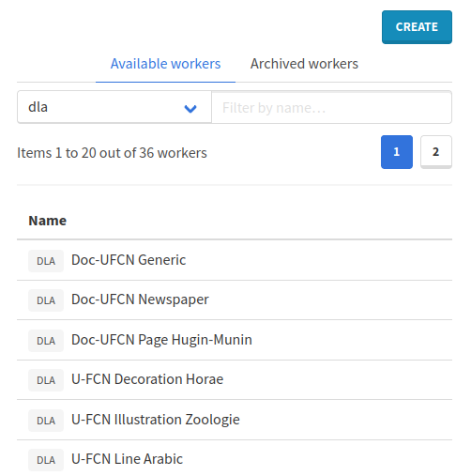Click the CREATE button
The height and width of the screenshot is (476, 471).
417,27
